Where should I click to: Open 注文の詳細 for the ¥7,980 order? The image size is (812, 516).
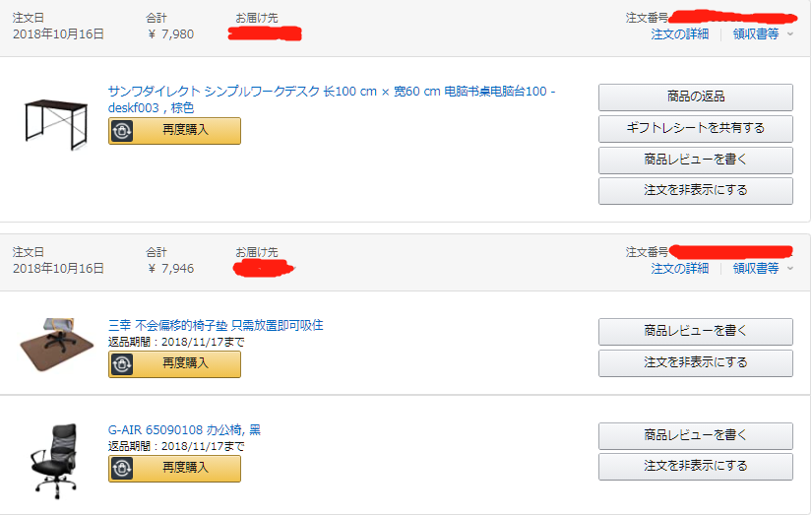click(x=679, y=34)
